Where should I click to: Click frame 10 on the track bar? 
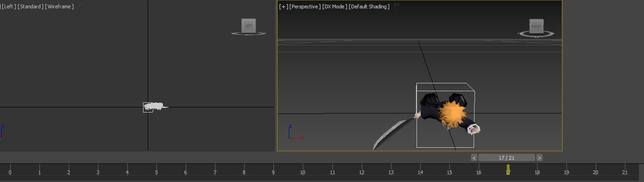pyautogui.click(x=303, y=172)
